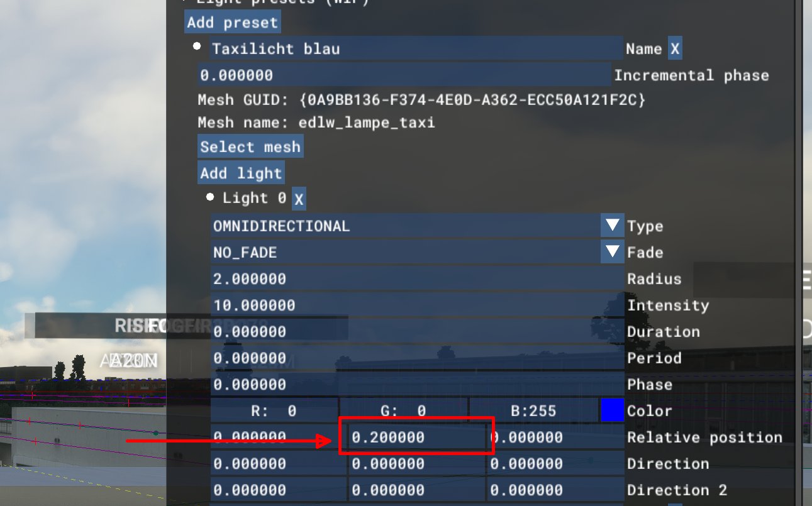Edit third Direction value field
812x506 pixels.
[x=555, y=463]
